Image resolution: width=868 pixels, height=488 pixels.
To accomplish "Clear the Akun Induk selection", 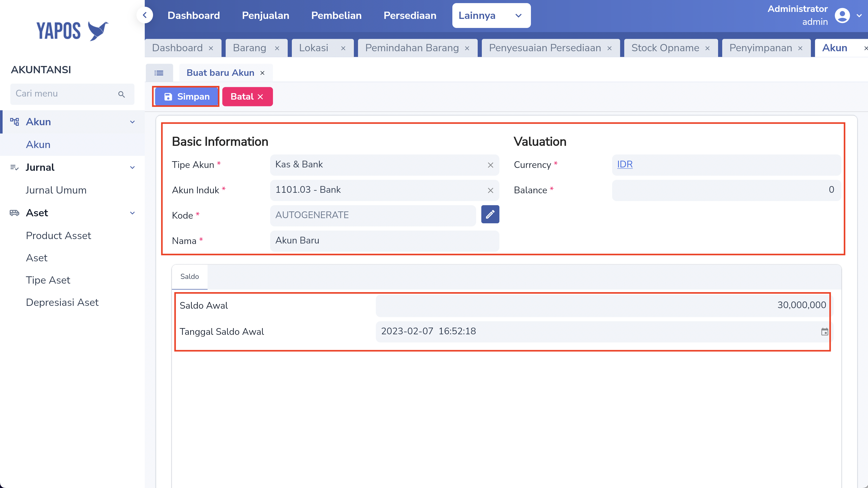I will pyautogui.click(x=490, y=190).
